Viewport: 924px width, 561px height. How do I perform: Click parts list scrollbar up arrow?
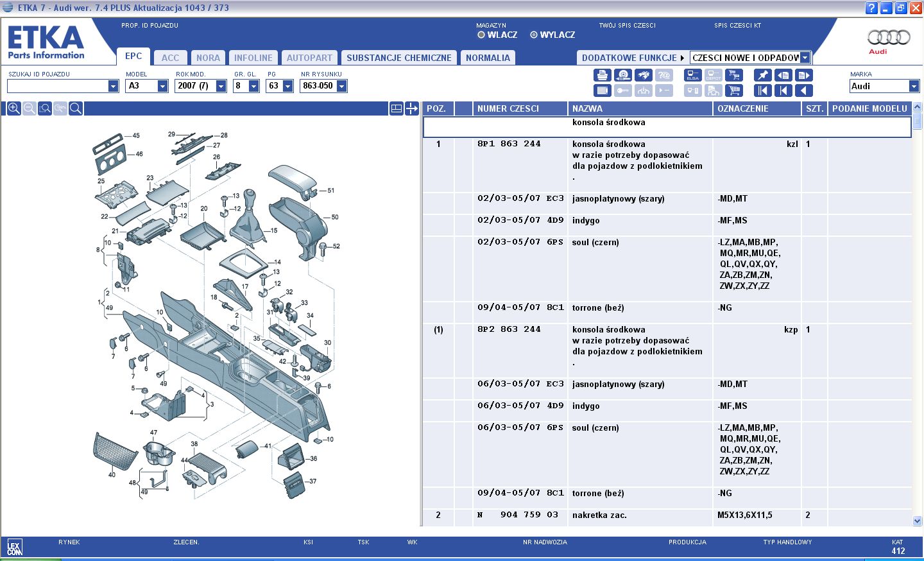917,107
